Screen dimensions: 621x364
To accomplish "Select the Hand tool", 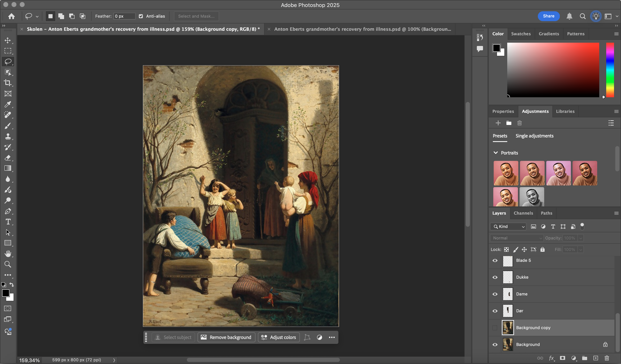I will click(8, 254).
